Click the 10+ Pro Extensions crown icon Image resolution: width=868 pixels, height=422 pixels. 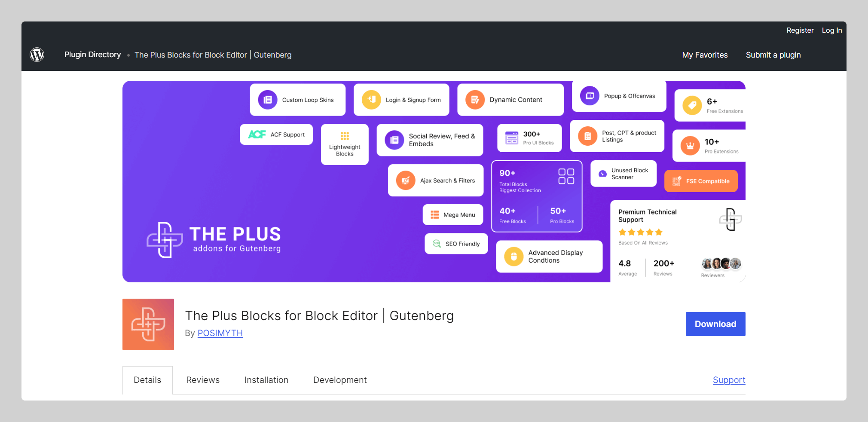click(690, 146)
